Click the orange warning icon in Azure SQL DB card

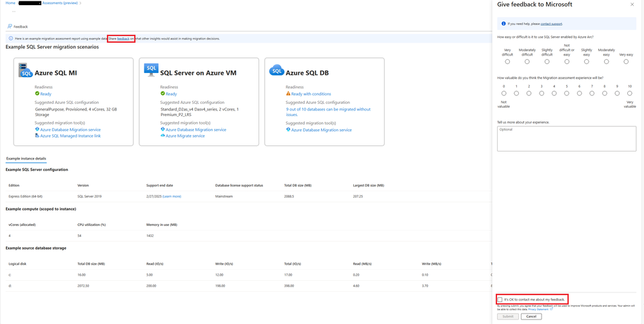288,94
